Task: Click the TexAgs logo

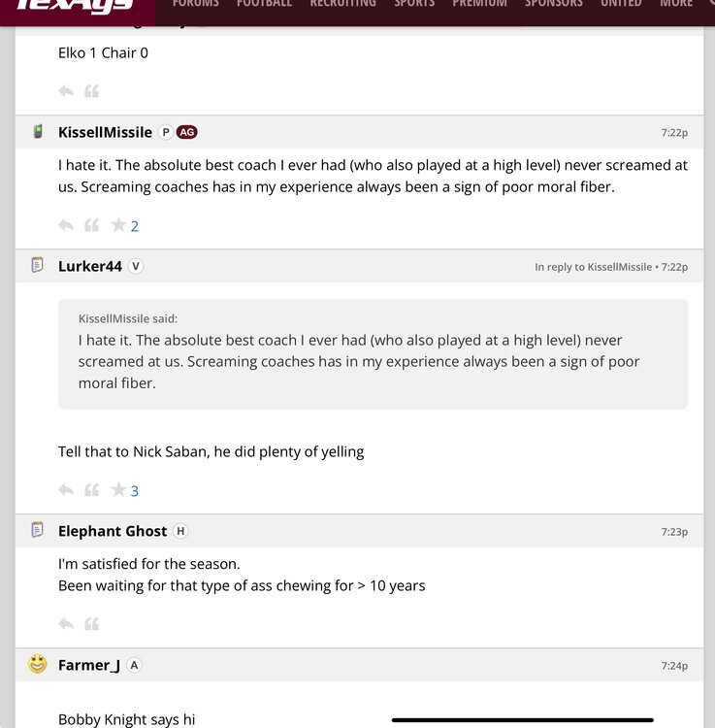Action: pos(75,6)
